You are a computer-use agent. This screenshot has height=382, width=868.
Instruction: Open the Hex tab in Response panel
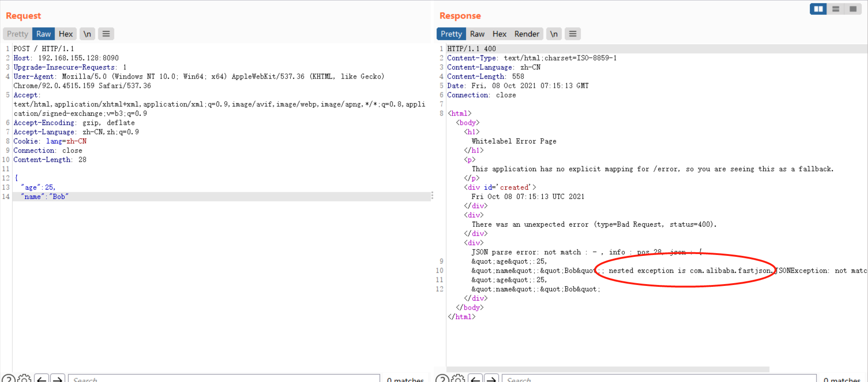[499, 34]
